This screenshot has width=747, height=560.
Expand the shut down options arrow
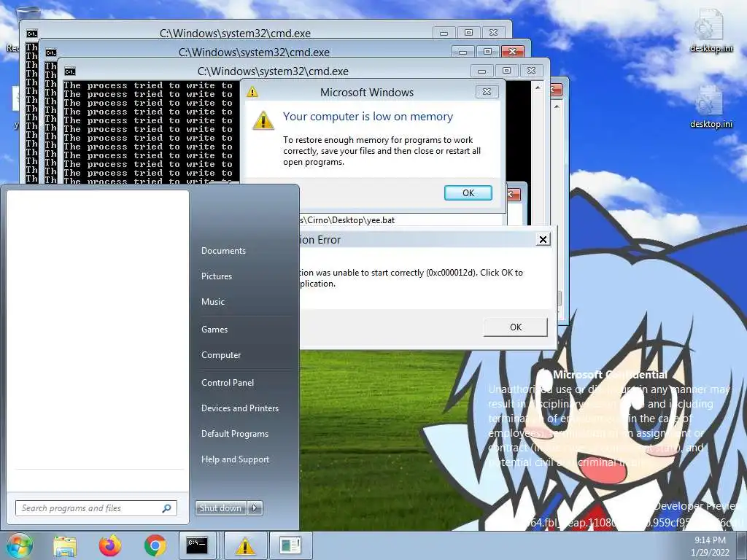pos(255,508)
